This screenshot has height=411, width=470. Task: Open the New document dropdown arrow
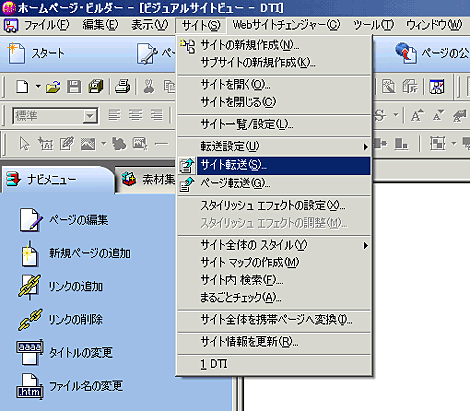38,87
